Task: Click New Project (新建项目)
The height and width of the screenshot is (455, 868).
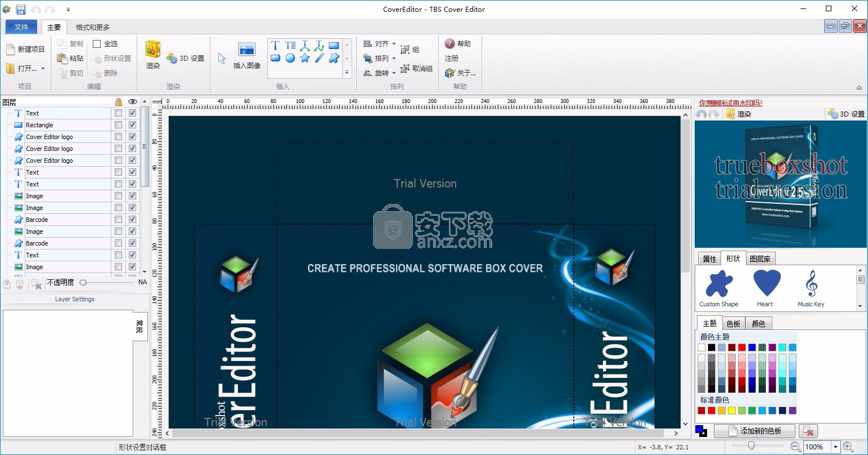Action: 25,49
